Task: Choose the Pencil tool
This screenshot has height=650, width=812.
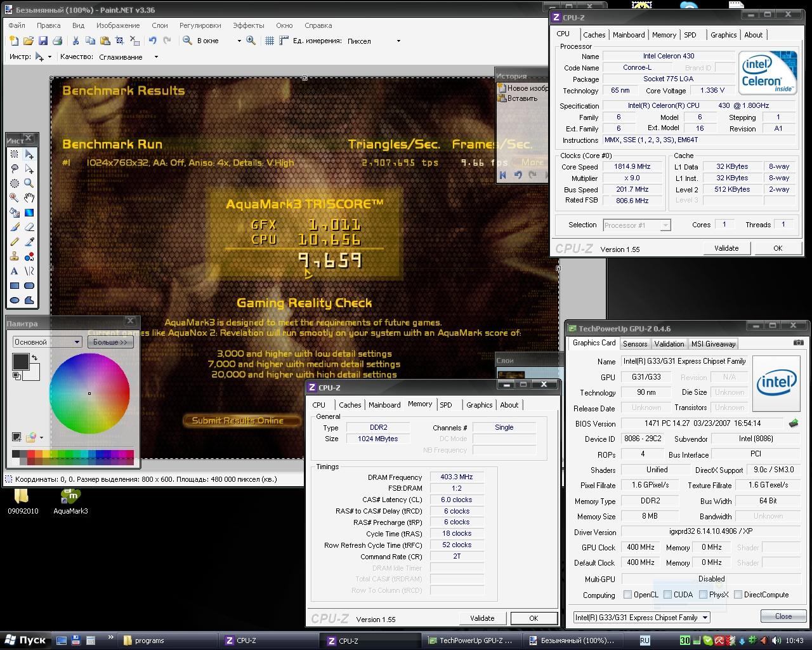Action: click(15, 242)
